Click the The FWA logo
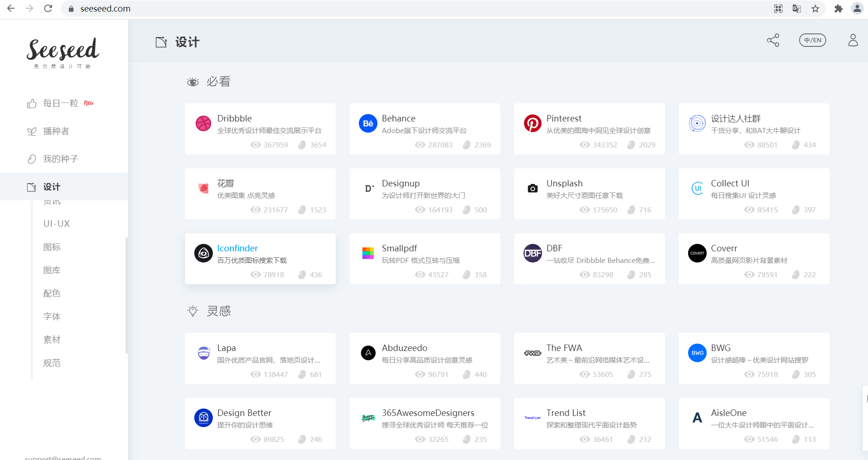 533,353
